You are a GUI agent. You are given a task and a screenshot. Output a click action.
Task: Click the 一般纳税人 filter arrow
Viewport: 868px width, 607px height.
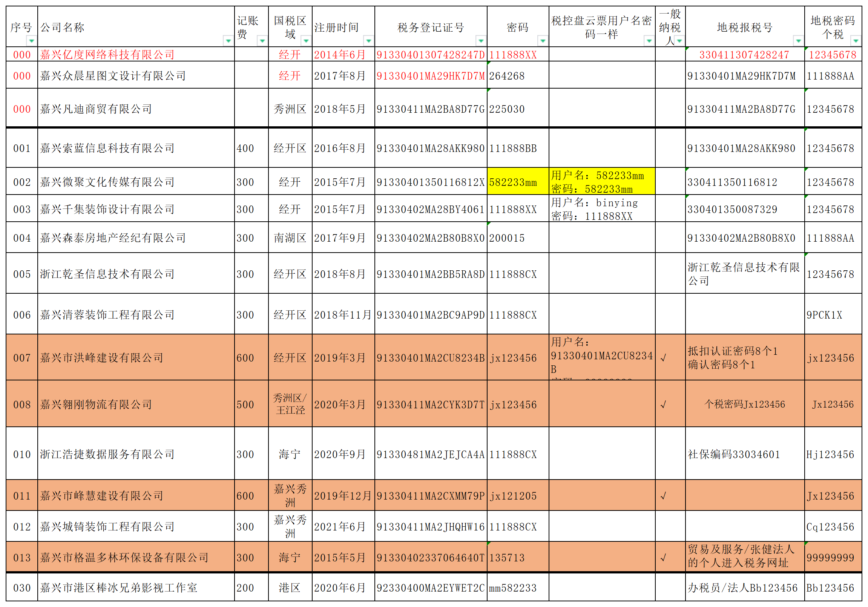(x=679, y=40)
